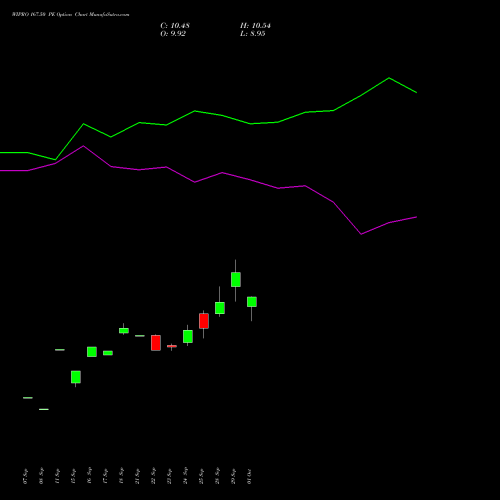Screen dimensions: 500x500
Task: Click the 28 Sep date label
Action: 217,476
